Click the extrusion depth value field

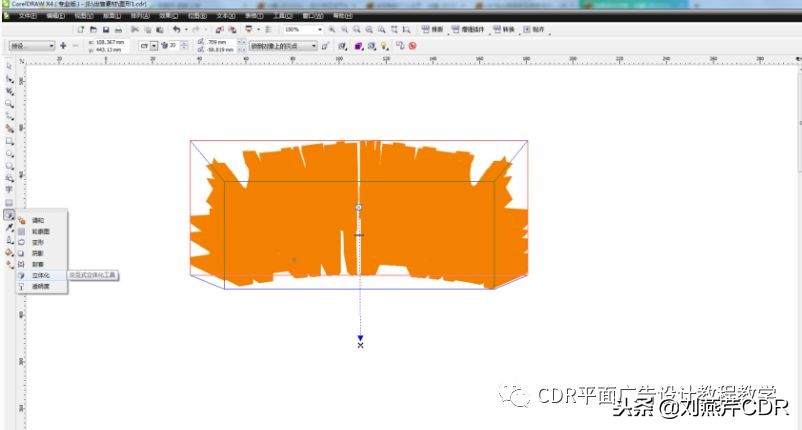coord(174,46)
